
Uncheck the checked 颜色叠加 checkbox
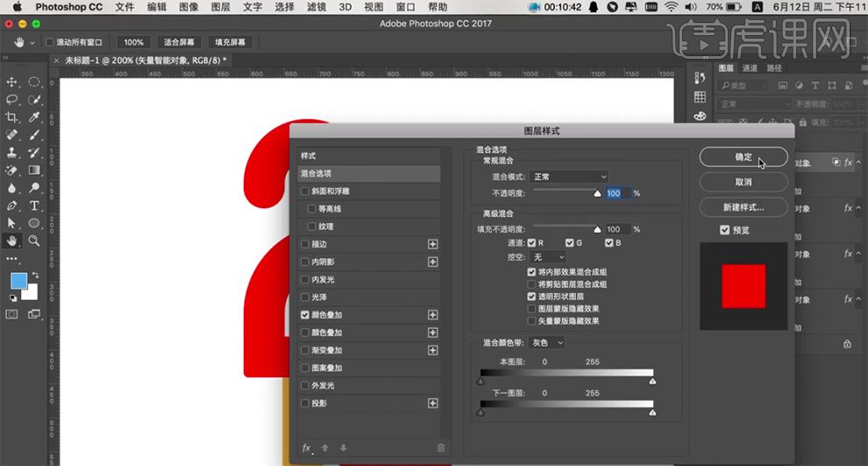point(304,315)
